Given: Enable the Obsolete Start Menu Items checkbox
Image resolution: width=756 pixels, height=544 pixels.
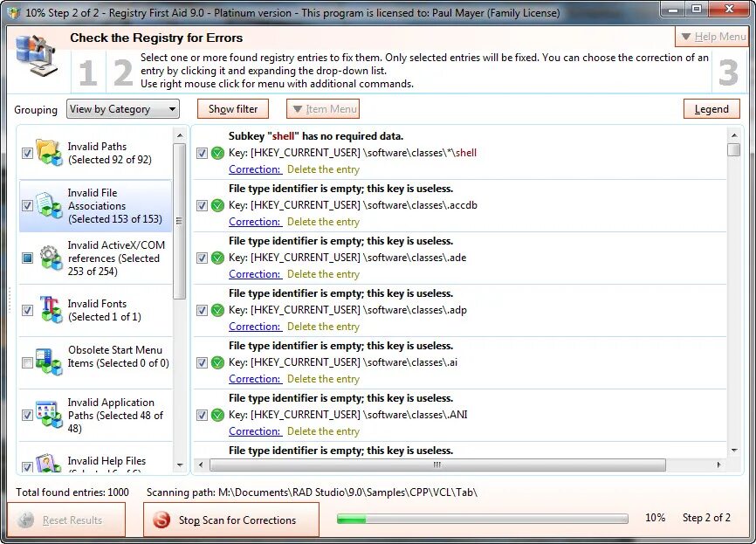Looking at the screenshot, I should coord(27,362).
